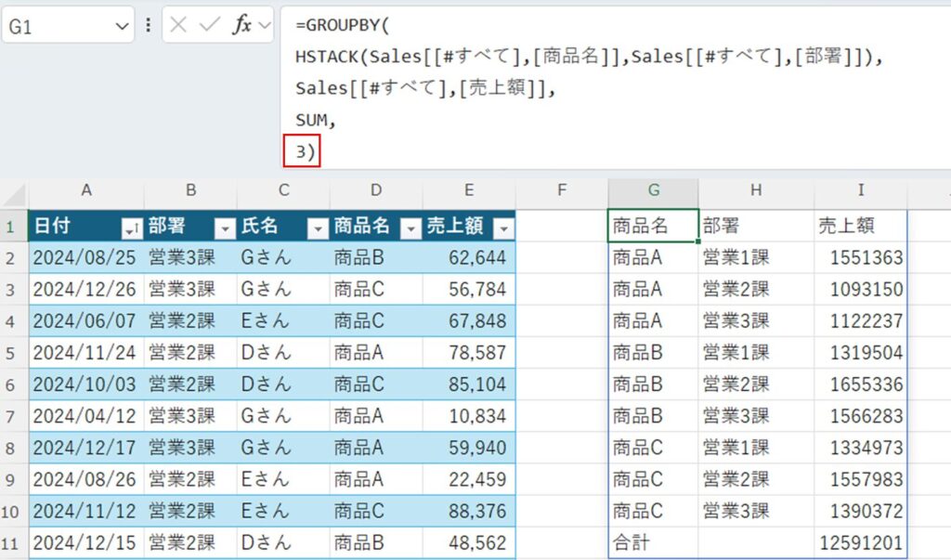Click date cell 2024/12/26
The width and height of the screenshot is (951, 560).
86,290
